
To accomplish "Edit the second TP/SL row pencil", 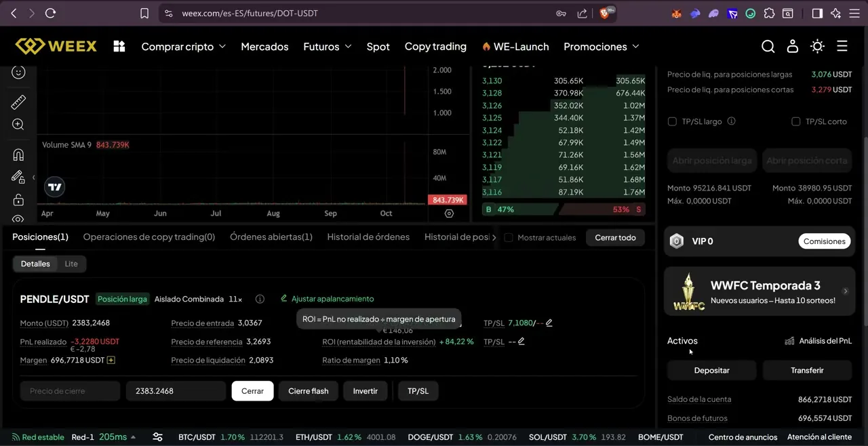I will coord(521,341).
